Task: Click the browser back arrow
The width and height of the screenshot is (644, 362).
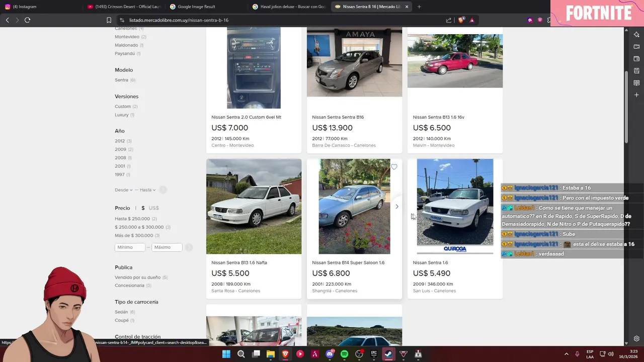Action: coord(7,20)
